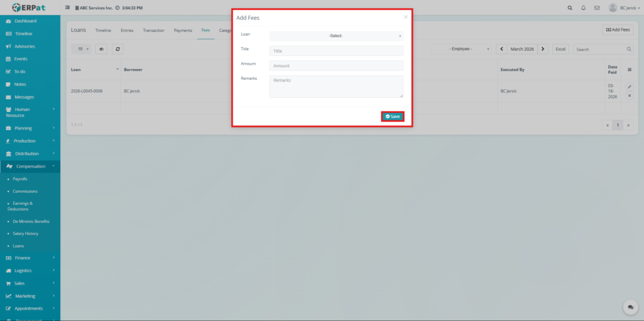
Task: Save the new fee
Action: pyautogui.click(x=392, y=117)
